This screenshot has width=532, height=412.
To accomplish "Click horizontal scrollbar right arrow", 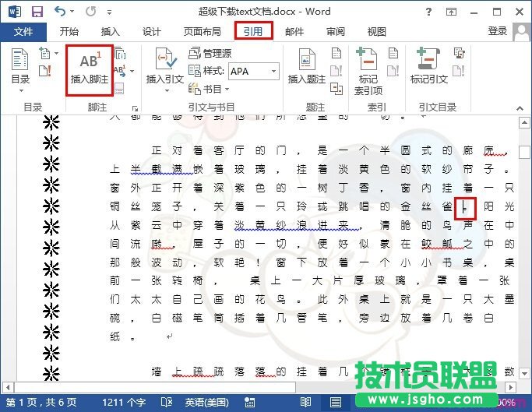I will (511, 387).
